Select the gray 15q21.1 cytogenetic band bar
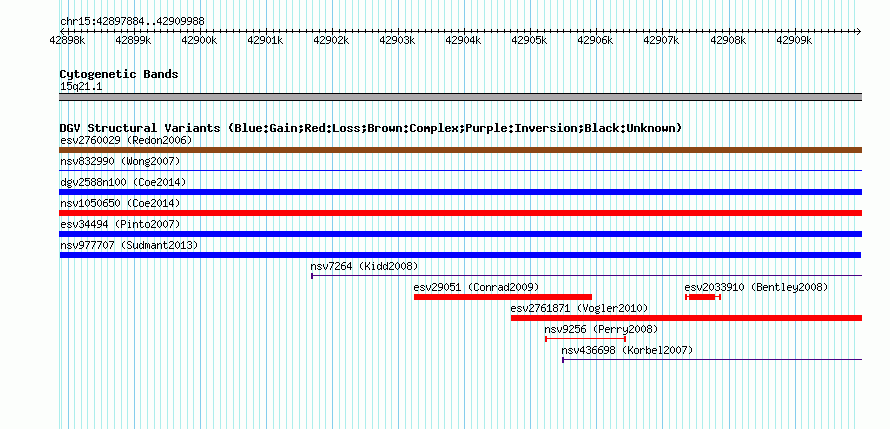 point(460,97)
